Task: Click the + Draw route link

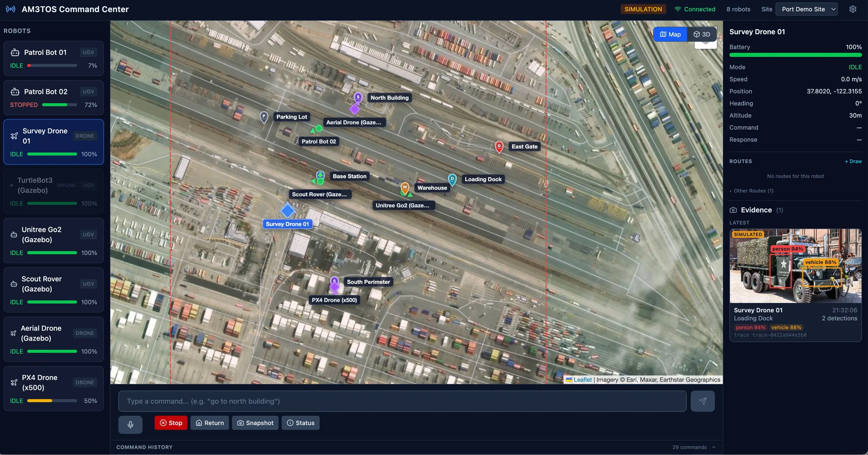Action: [x=853, y=161]
